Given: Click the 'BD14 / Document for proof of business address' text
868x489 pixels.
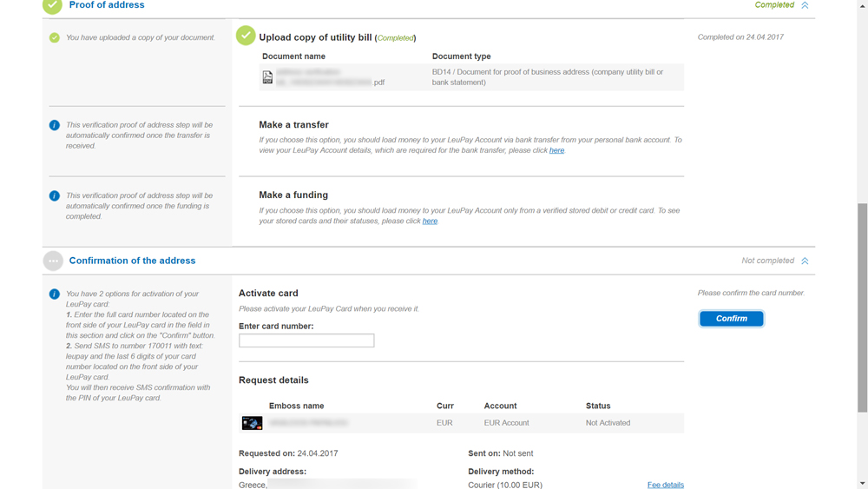Looking at the screenshot, I should point(548,77).
